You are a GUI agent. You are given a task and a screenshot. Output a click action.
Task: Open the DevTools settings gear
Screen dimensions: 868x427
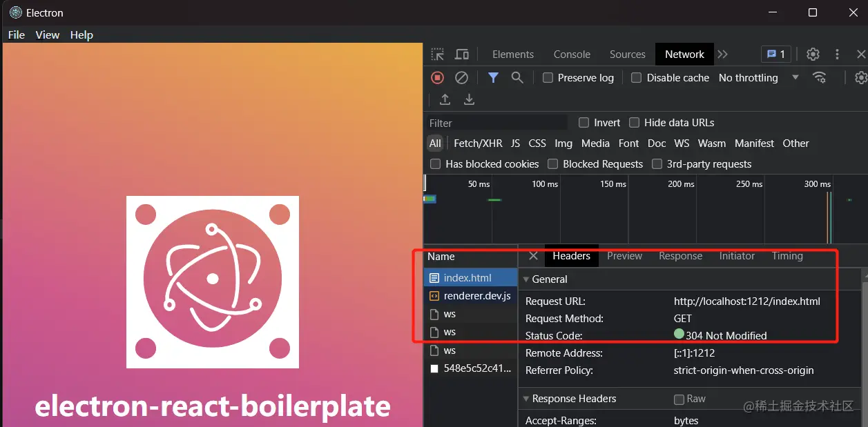813,54
